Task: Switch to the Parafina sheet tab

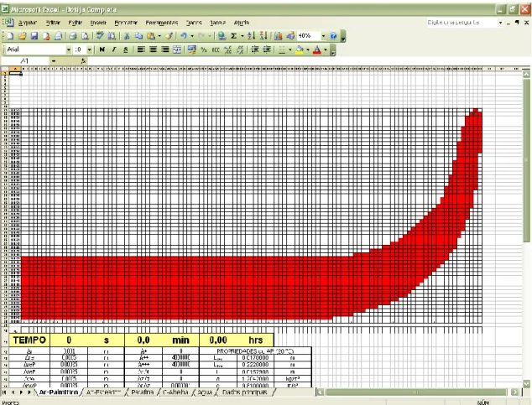Action: 143,392
